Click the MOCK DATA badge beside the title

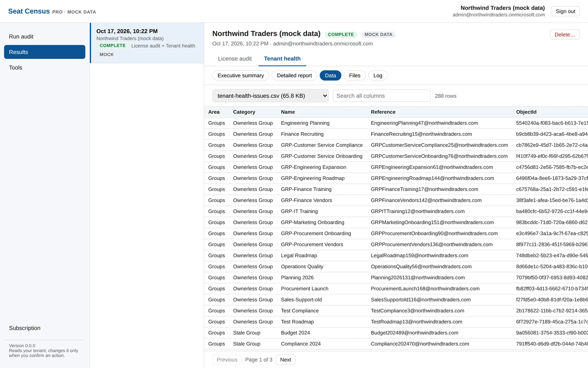378,35
